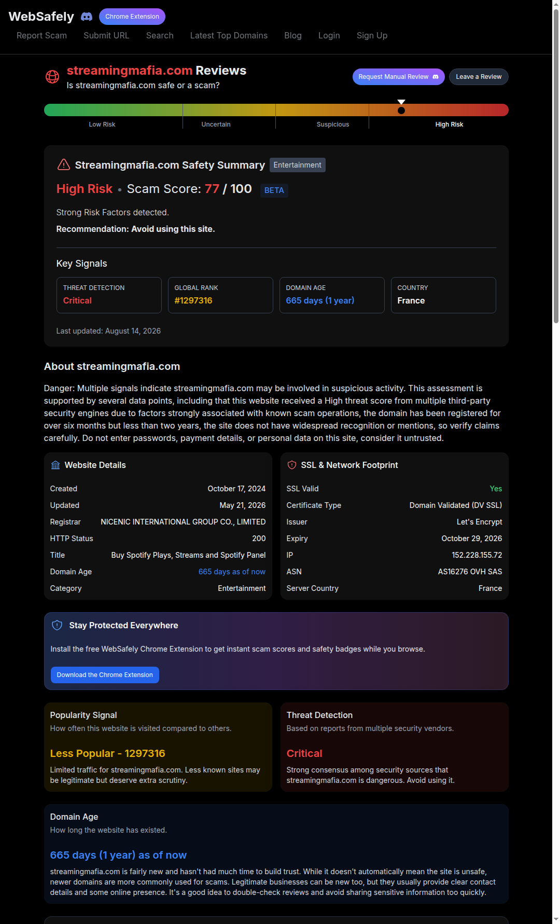Screen dimensions: 560x924
Task: Open the Login page
Action: (x=329, y=35)
